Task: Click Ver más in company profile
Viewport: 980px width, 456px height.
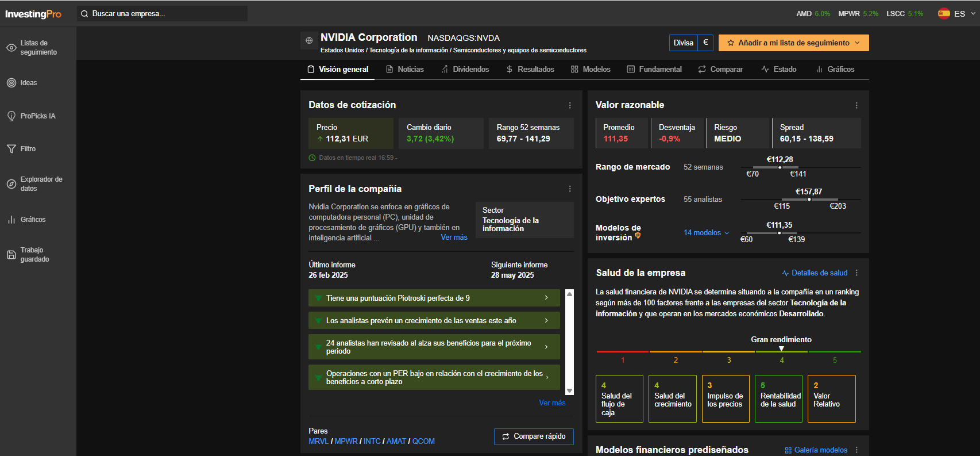Action: coord(454,237)
